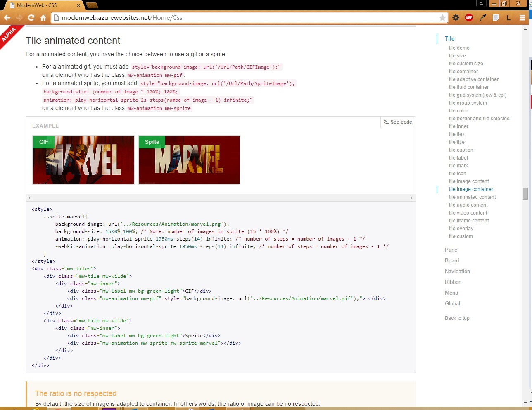
Task: Open the Adblock Plus extension
Action: pos(469,18)
